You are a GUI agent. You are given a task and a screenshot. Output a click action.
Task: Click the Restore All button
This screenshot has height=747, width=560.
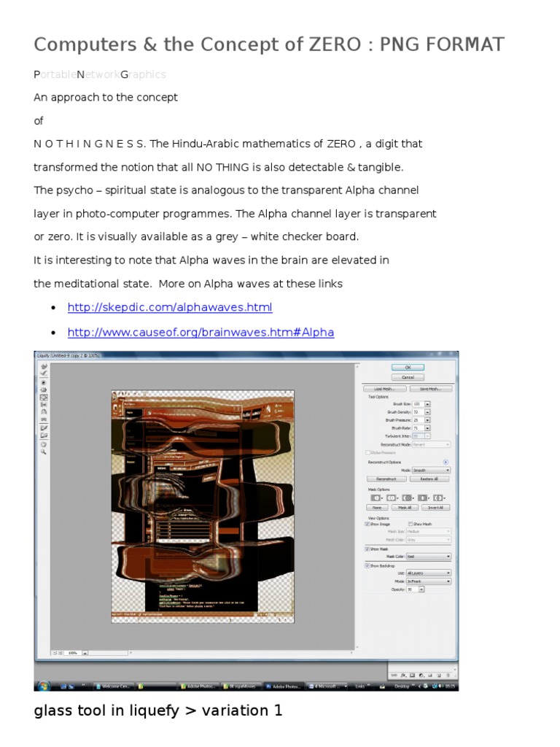tap(429, 479)
